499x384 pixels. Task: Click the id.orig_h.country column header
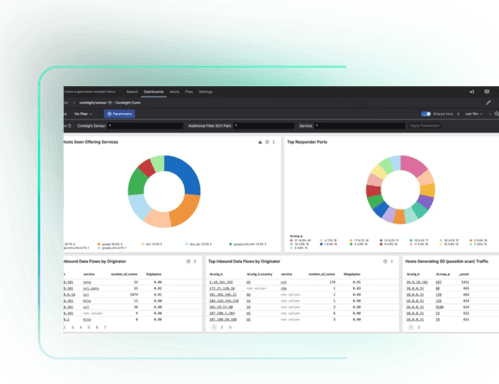[x=259, y=274]
